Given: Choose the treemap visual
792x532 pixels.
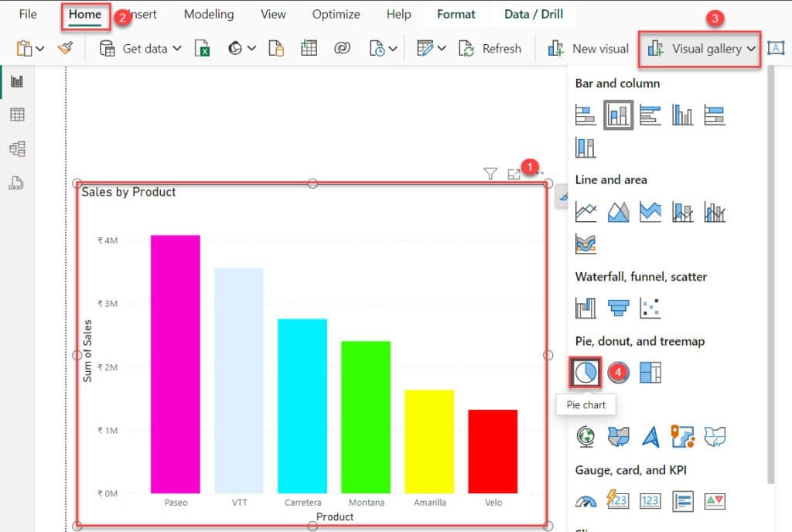Looking at the screenshot, I should [650, 373].
